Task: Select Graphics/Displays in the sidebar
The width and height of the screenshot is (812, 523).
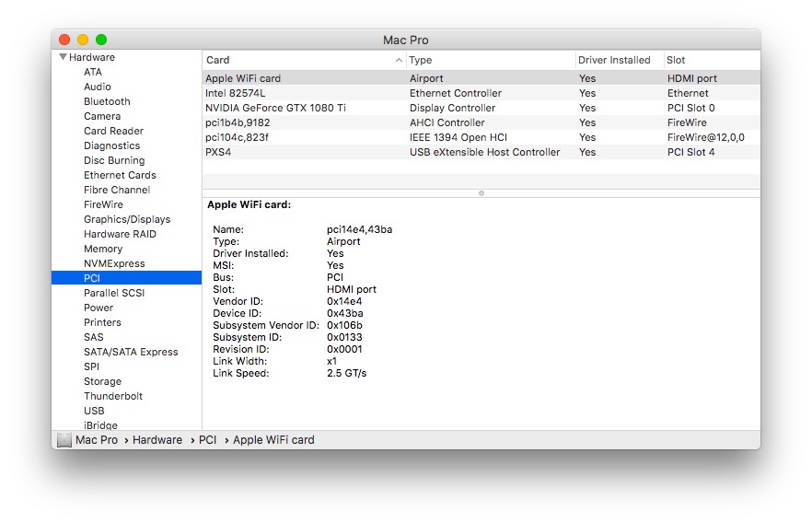Action: pos(127,219)
